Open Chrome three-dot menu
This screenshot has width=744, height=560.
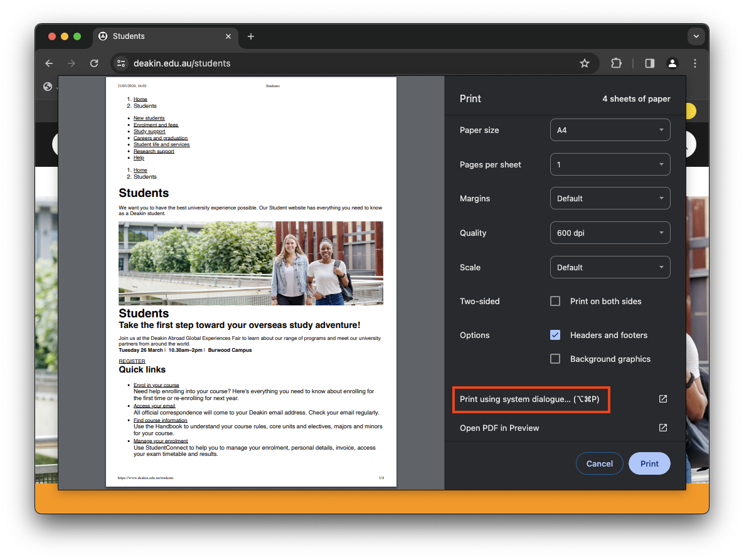(x=695, y=63)
